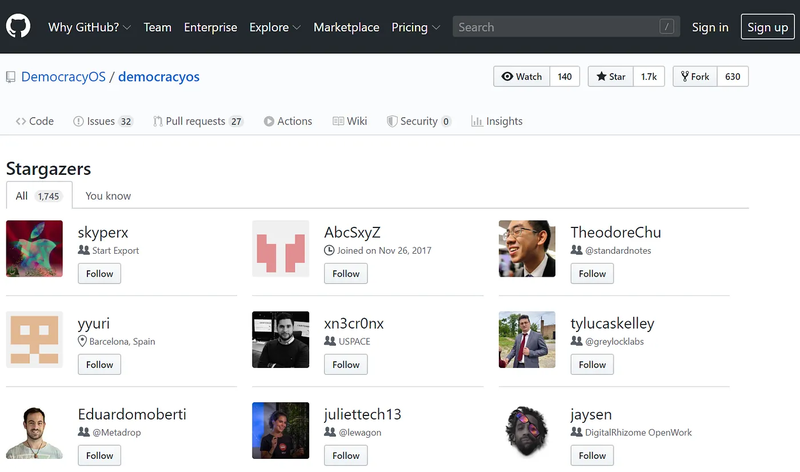This screenshot has width=800, height=472.
Task: Open TheodoreChu's profile name link
Action: pyautogui.click(x=616, y=233)
